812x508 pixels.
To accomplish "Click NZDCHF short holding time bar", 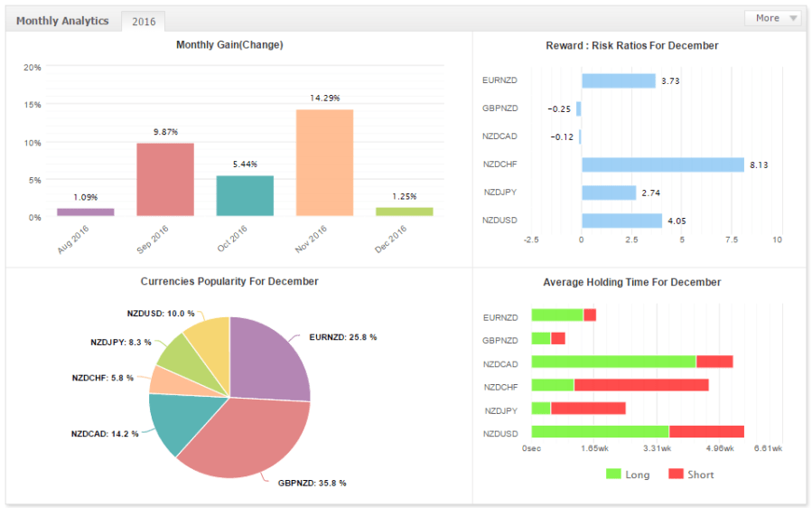I will pyautogui.click(x=640, y=386).
